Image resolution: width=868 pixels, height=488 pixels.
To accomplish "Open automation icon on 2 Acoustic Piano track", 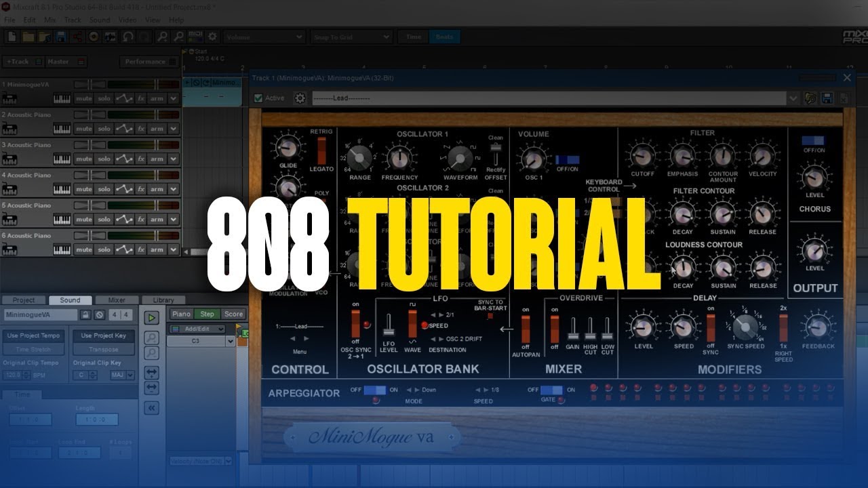I will (x=123, y=129).
